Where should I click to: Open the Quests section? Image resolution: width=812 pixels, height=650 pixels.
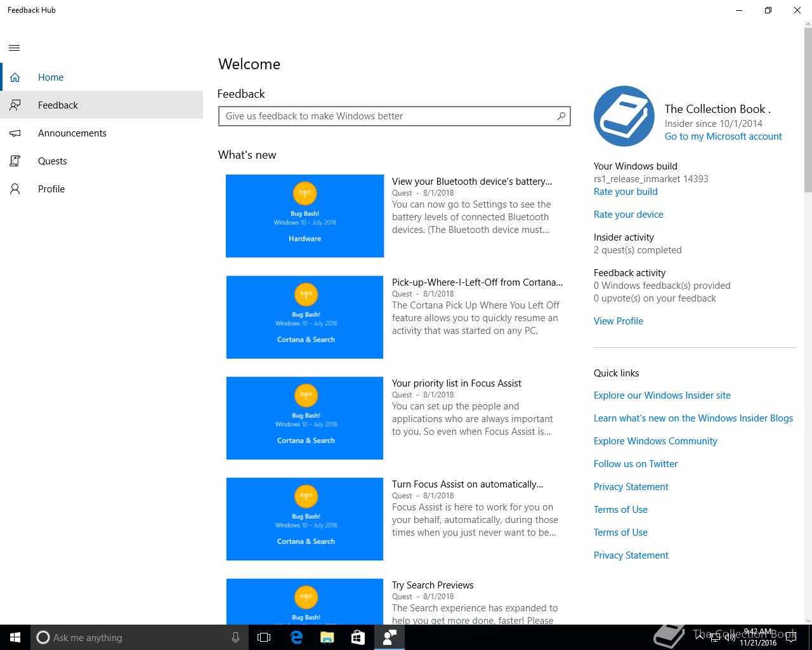tap(101, 161)
